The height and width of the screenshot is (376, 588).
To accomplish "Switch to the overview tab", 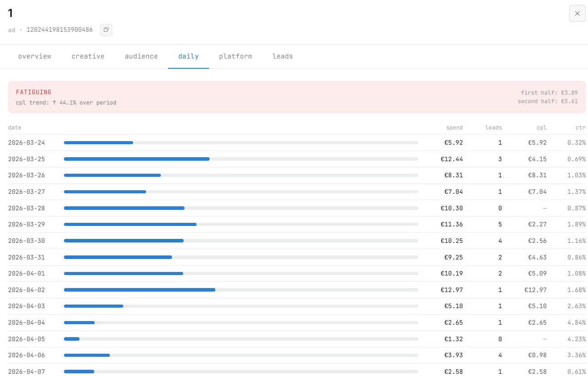I will [35, 56].
